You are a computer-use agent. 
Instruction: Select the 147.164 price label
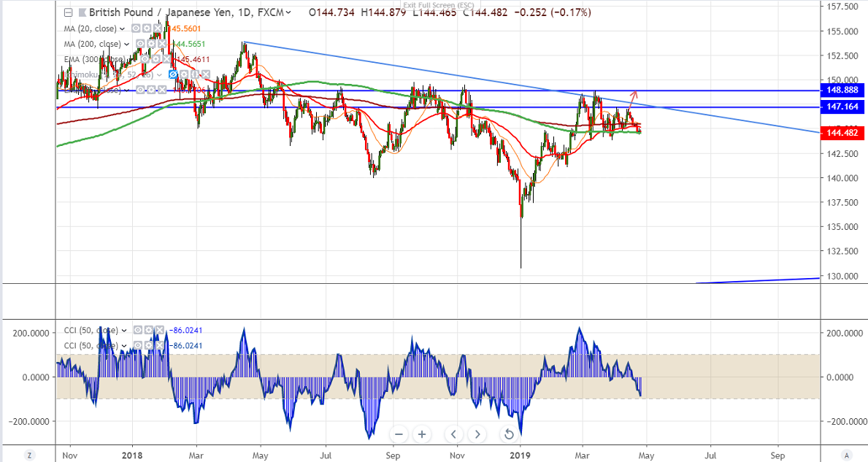(x=842, y=107)
